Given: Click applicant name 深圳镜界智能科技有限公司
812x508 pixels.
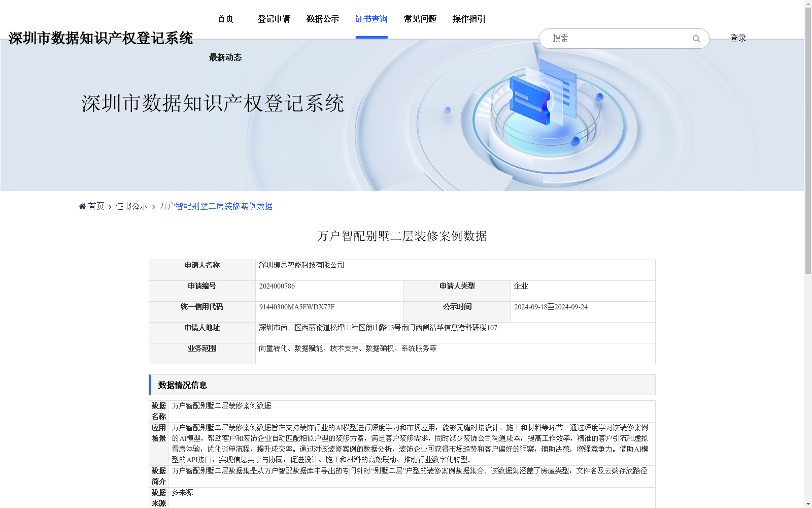Looking at the screenshot, I should point(301,265).
